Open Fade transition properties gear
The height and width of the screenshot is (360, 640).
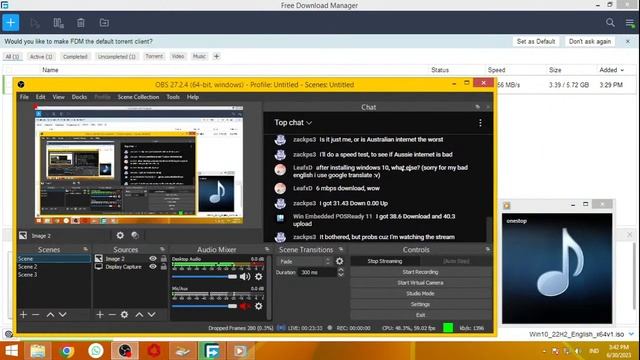[340, 261]
